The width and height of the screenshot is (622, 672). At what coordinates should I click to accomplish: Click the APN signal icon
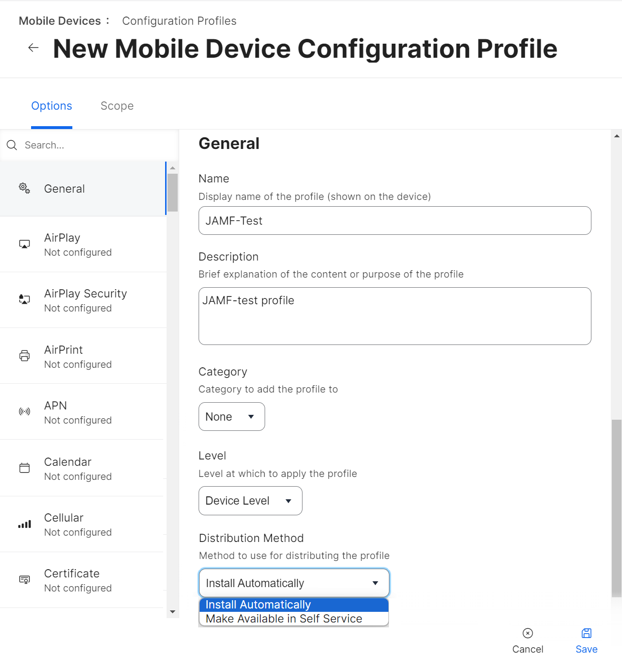[24, 411]
